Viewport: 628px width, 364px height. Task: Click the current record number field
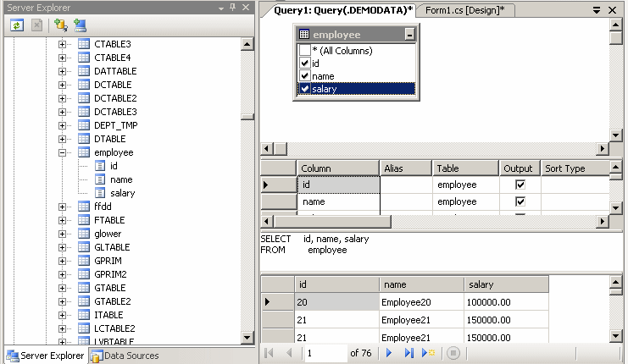click(x=325, y=353)
